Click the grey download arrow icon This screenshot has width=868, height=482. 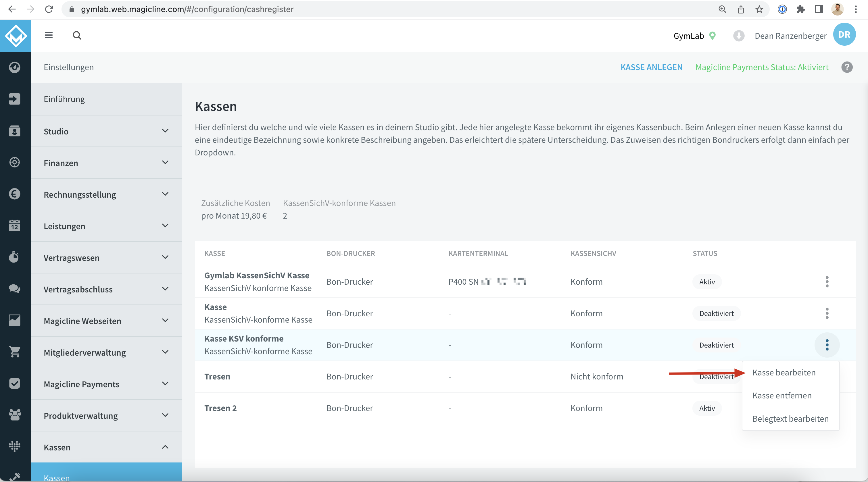tap(739, 36)
